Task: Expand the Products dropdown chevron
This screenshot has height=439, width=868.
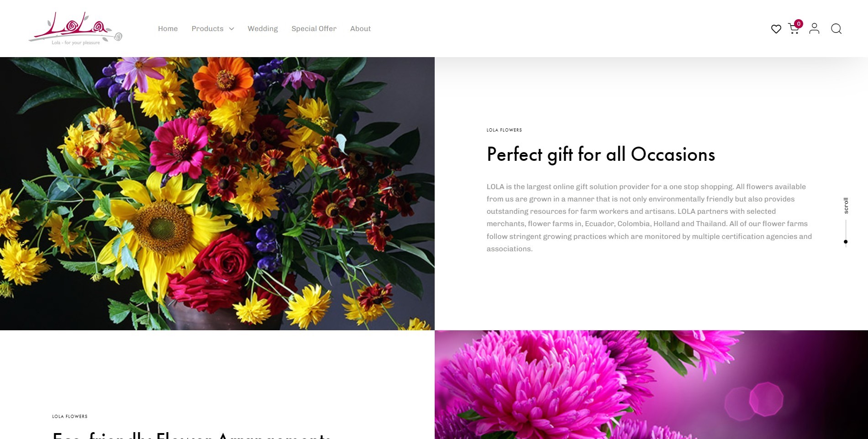Action: (231, 29)
